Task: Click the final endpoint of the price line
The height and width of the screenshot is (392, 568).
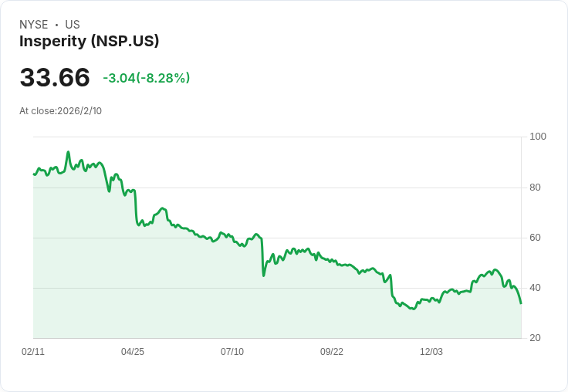Action: tap(521, 303)
